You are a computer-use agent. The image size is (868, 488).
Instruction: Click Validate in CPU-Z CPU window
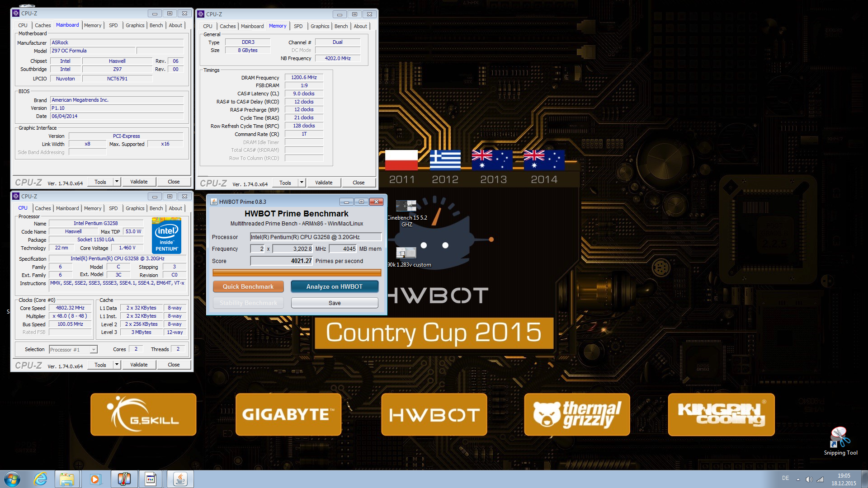coord(139,365)
